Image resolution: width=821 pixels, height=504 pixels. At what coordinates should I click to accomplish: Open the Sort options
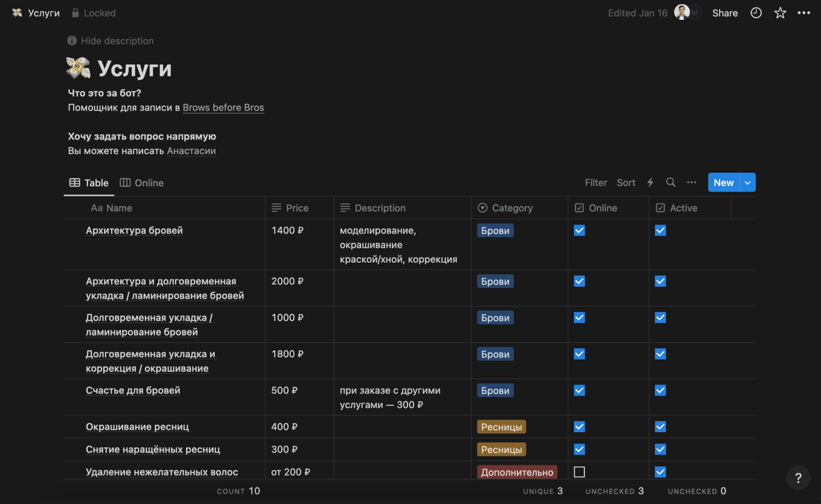pos(626,182)
